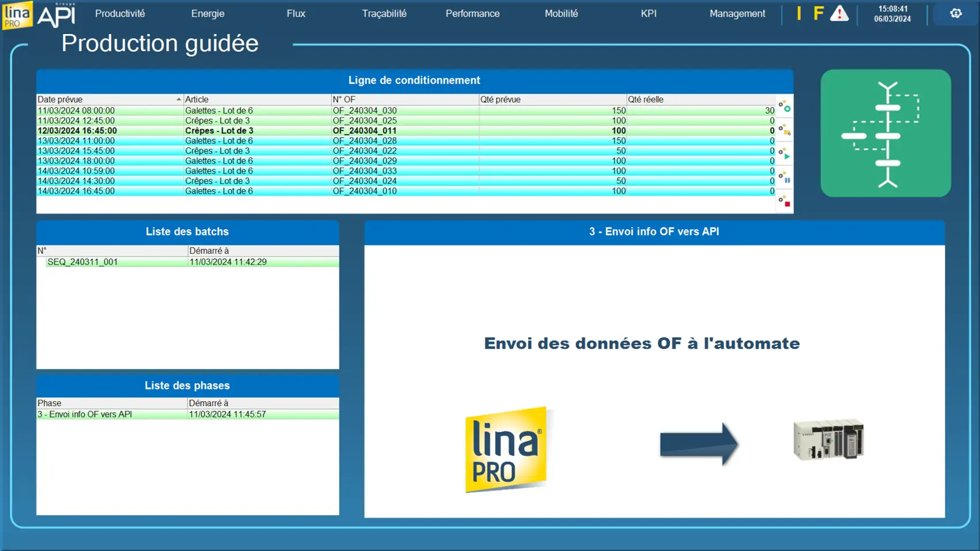This screenshot has width=980, height=551.
Task: Click the Lina PRO API logo
Action: [x=39, y=14]
